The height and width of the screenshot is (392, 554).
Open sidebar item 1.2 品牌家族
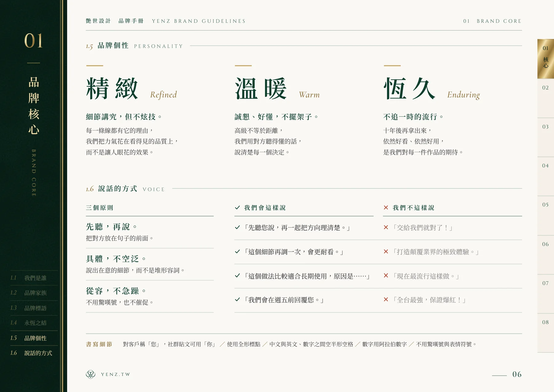pyautogui.click(x=34, y=293)
